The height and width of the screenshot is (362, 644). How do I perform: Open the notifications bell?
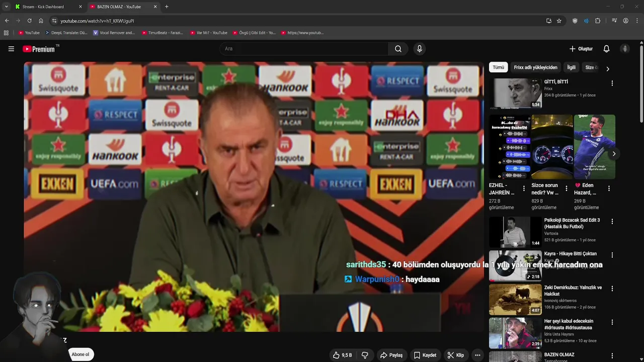(x=606, y=49)
